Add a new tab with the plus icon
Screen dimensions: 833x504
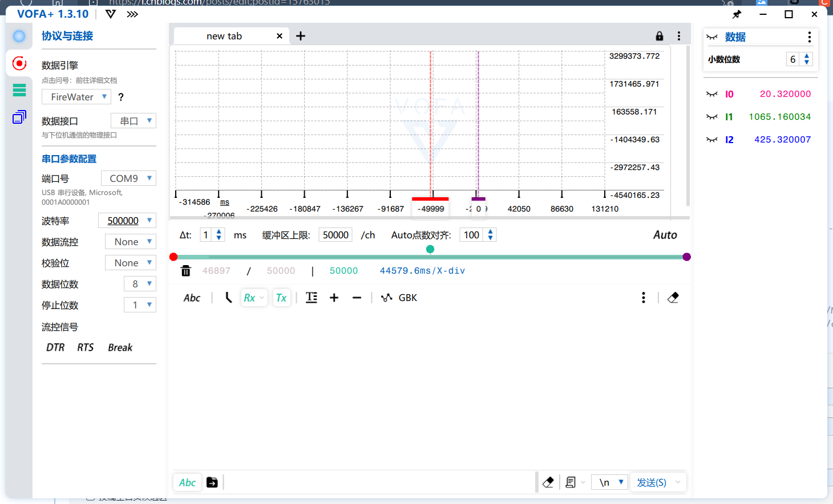coord(301,36)
